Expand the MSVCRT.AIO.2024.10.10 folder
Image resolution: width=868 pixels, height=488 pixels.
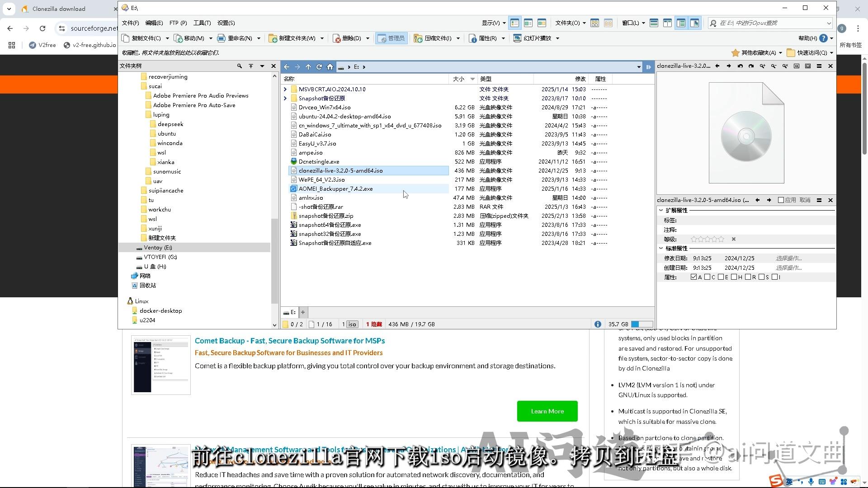click(x=285, y=89)
